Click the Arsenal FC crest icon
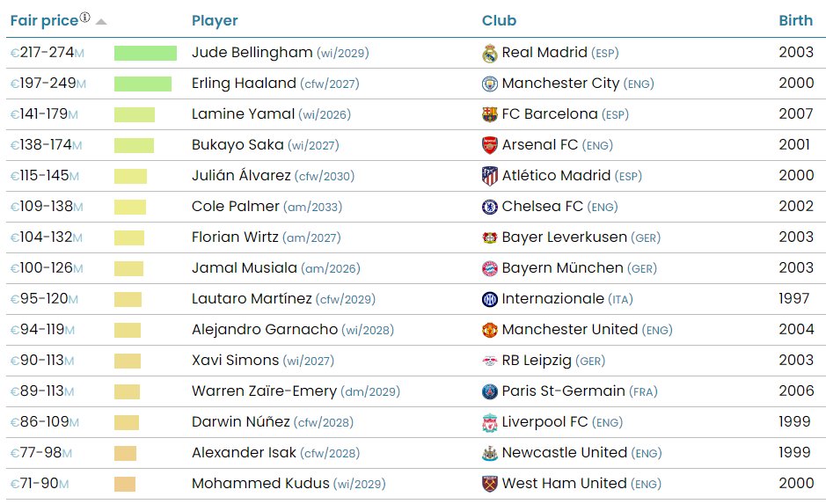Image resolution: width=826 pixels, height=504 pixels. 489,145
